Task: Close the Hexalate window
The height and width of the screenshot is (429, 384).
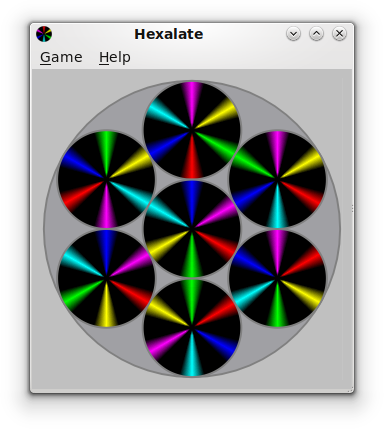Action: coord(339,34)
